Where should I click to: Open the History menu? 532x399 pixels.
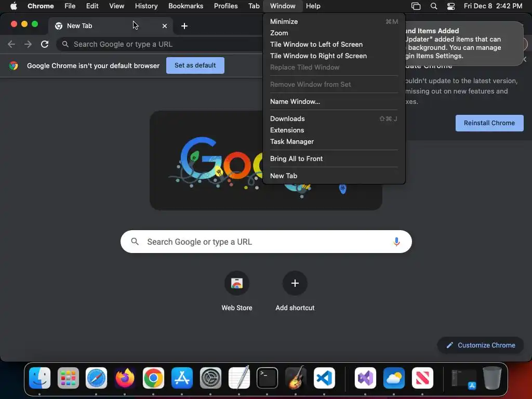coord(146,6)
